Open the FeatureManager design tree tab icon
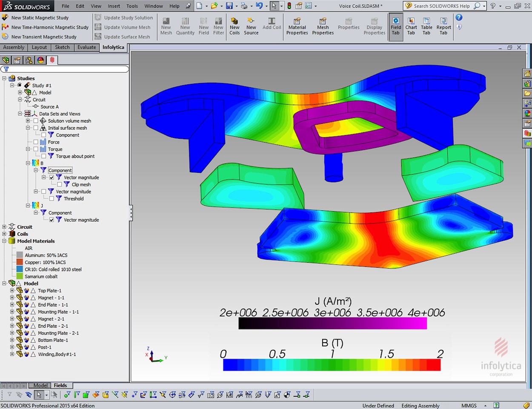532x409 pixels. coord(6,60)
